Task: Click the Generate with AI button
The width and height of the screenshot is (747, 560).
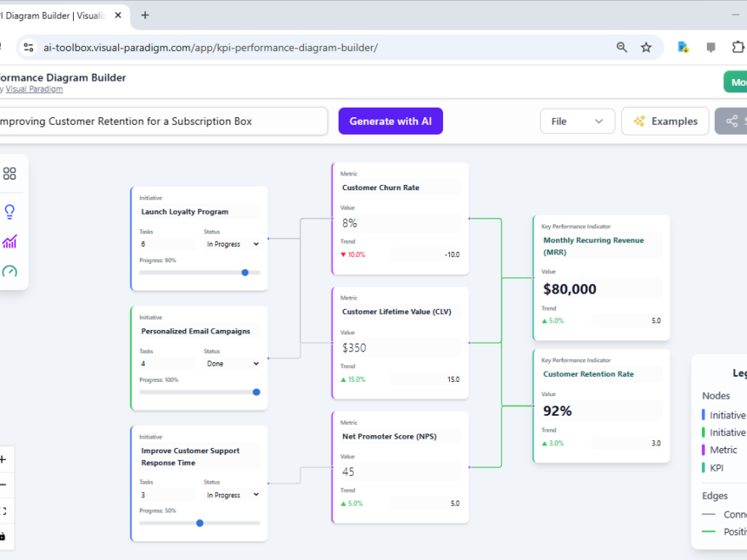Action: point(390,120)
